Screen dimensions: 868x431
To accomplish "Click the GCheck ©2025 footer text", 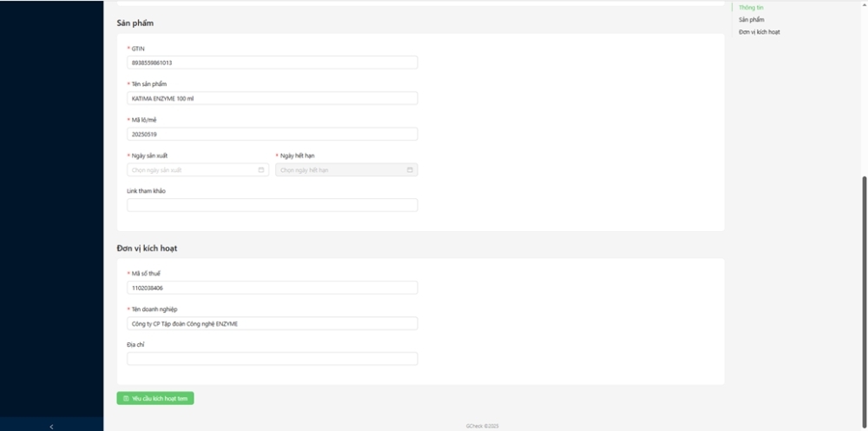I will pyautogui.click(x=482, y=426).
